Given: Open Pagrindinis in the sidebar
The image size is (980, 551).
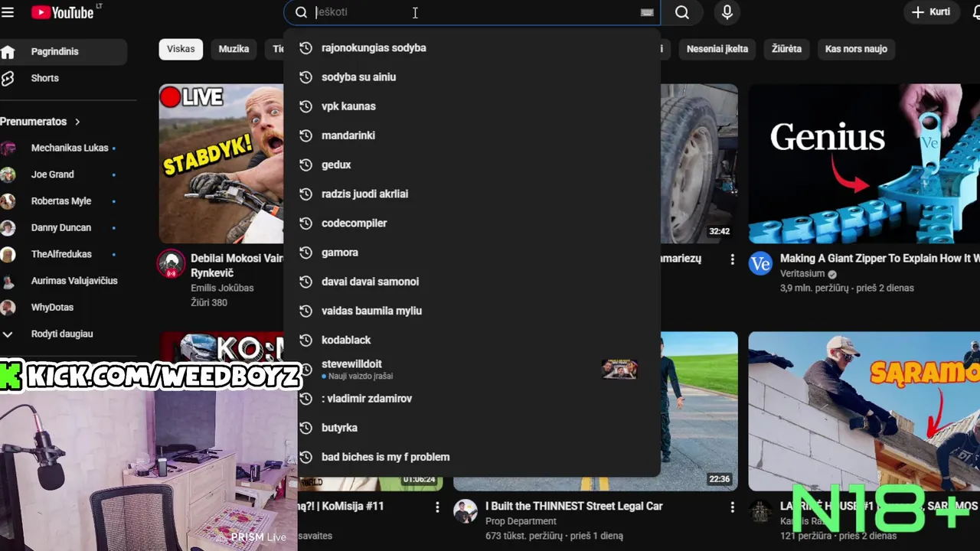Looking at the screenshot, I should pyautogui.click(x=64, y=51).
